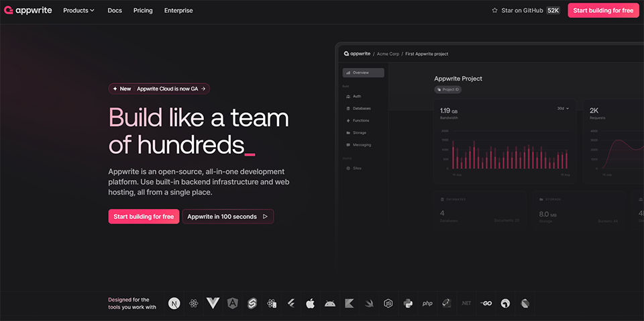The height and width of the screenshot is (321, 644).
Task: Click the 1.19 GB bandwidth value
Action: coord(449,111)
